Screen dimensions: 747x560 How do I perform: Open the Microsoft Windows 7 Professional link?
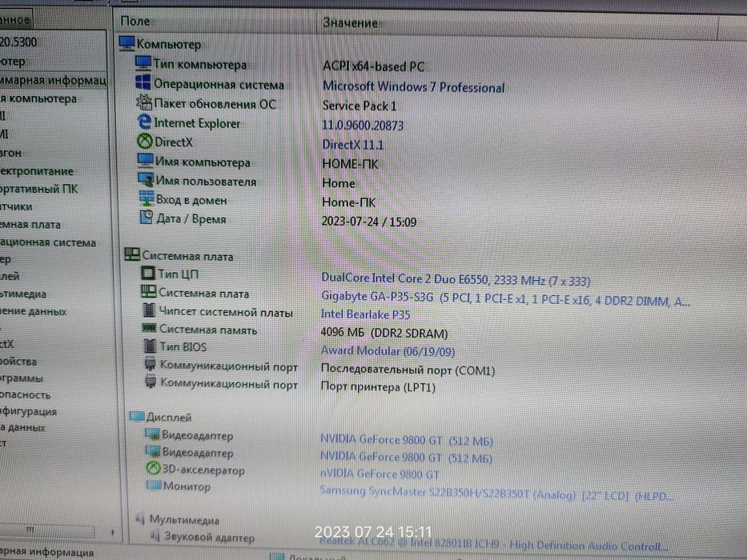[x=413, y=87]
